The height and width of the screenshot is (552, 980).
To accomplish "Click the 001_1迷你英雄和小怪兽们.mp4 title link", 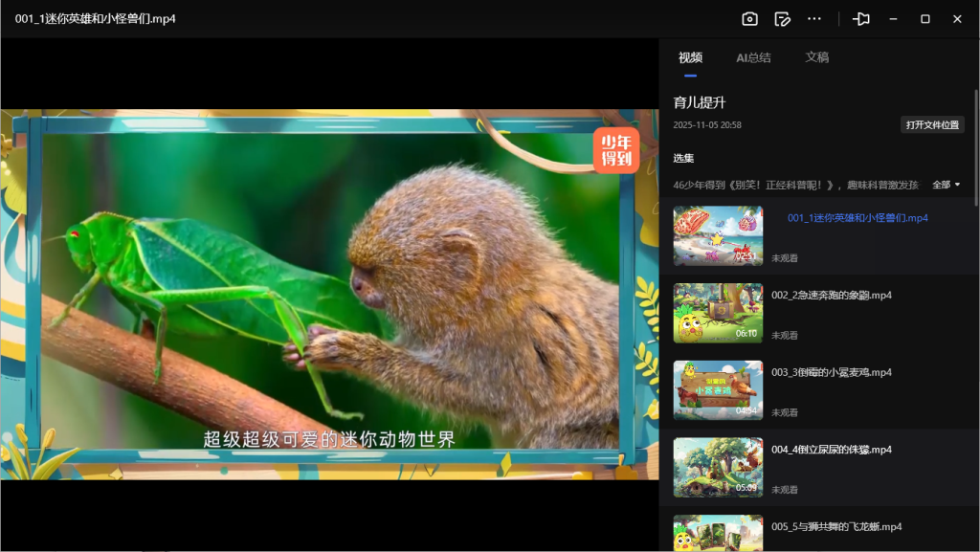I will pos(857,218).
